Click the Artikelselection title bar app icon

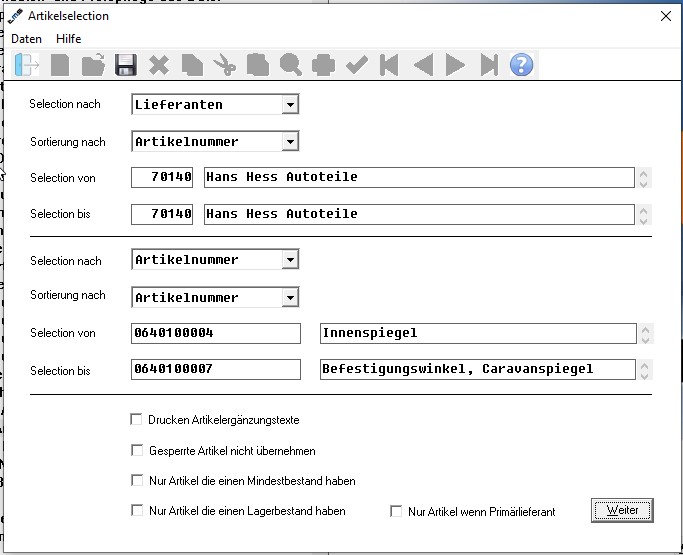tap(15, 17)
